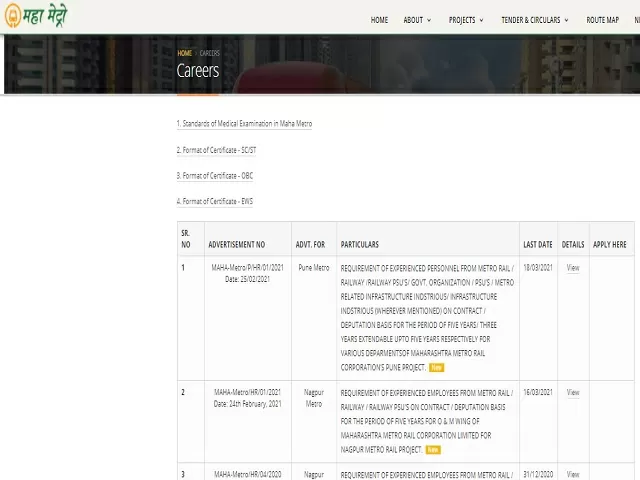
Task: Click the Maha Metro logo
Action: [36, 15]
